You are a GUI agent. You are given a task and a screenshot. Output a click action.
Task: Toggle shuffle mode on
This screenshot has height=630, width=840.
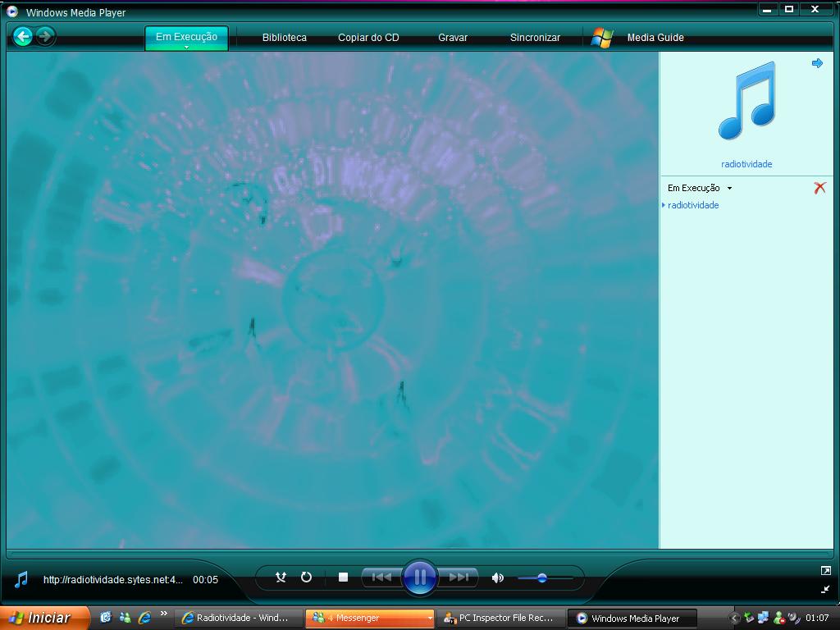pos(281,577)
